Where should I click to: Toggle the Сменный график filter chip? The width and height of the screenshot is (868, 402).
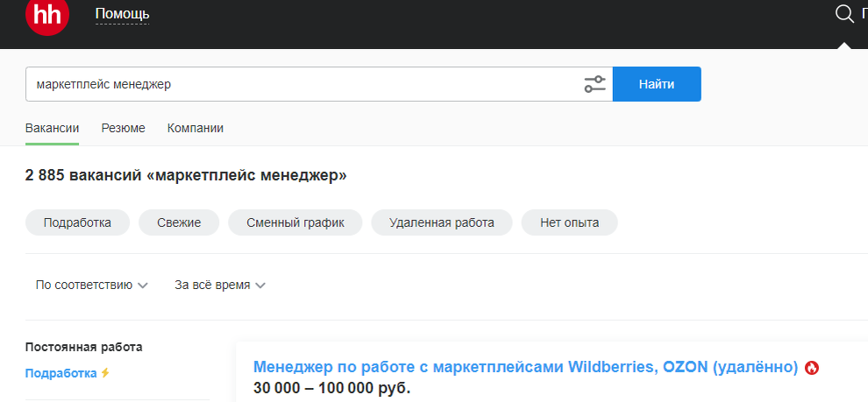[x=295, y=222]
